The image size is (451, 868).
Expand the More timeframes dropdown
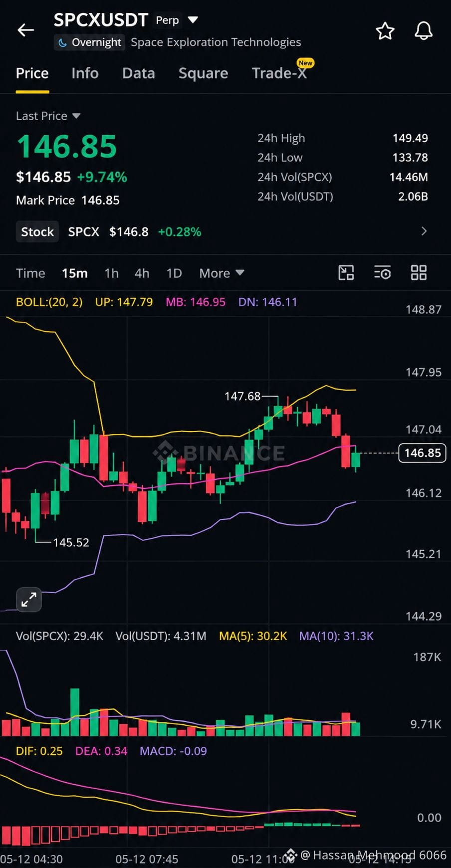[222, 273]
